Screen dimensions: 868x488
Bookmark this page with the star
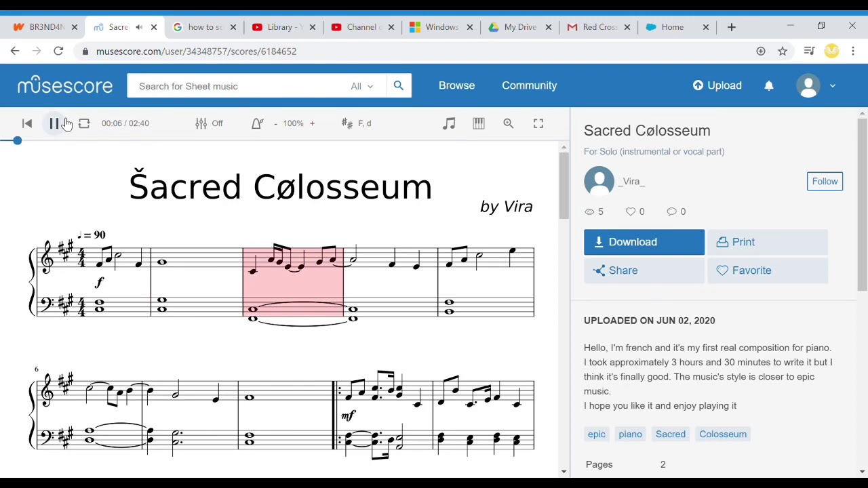[x=783, y=51]
